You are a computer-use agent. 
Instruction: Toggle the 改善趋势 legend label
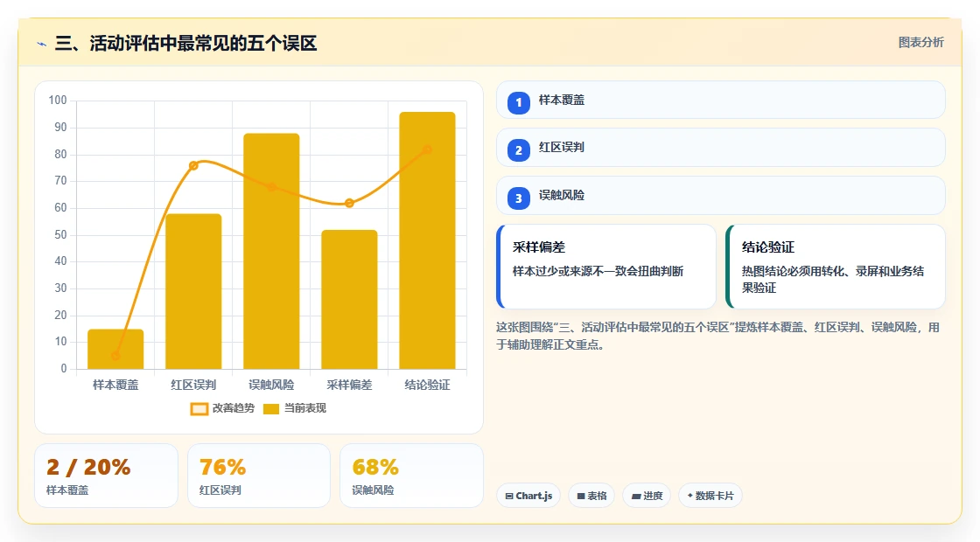point(234,408)
